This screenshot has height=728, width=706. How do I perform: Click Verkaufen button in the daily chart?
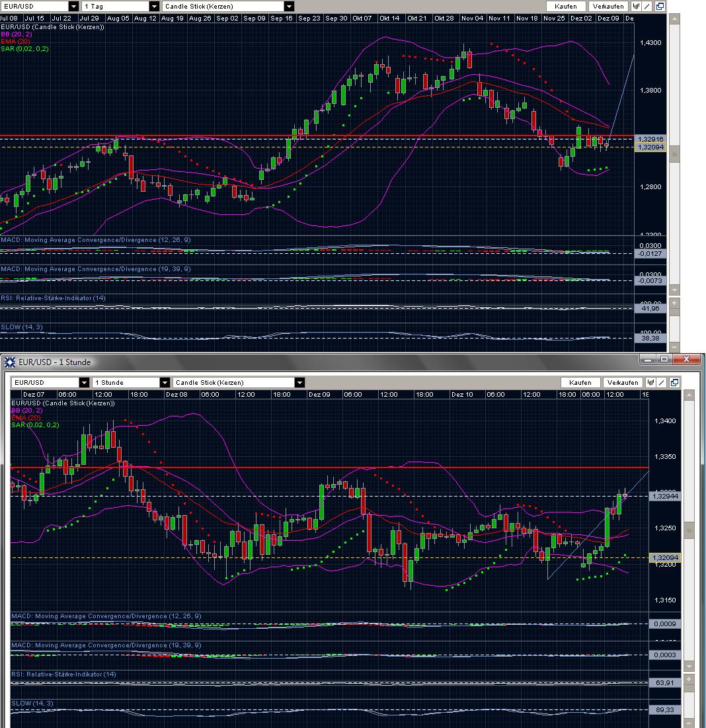click(608, 6)
